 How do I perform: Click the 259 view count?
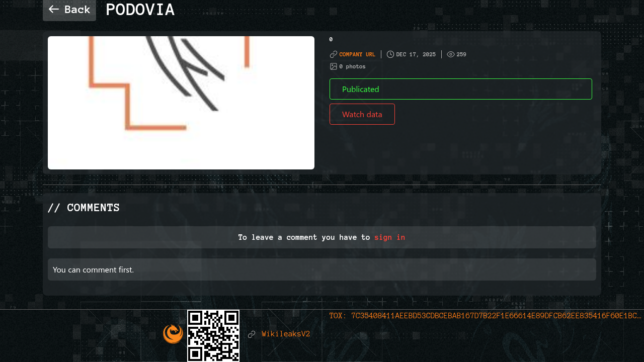(x=461, y=54)
